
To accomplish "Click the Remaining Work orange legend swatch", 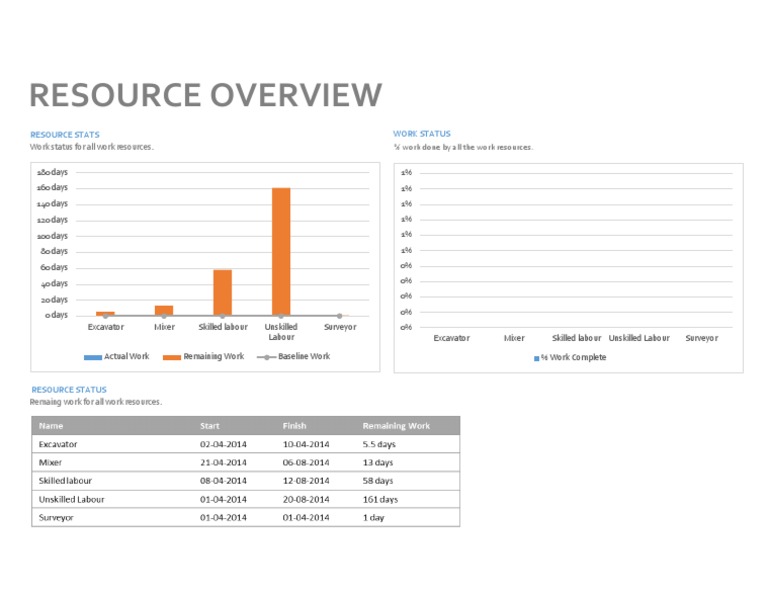I will point(172,357).
